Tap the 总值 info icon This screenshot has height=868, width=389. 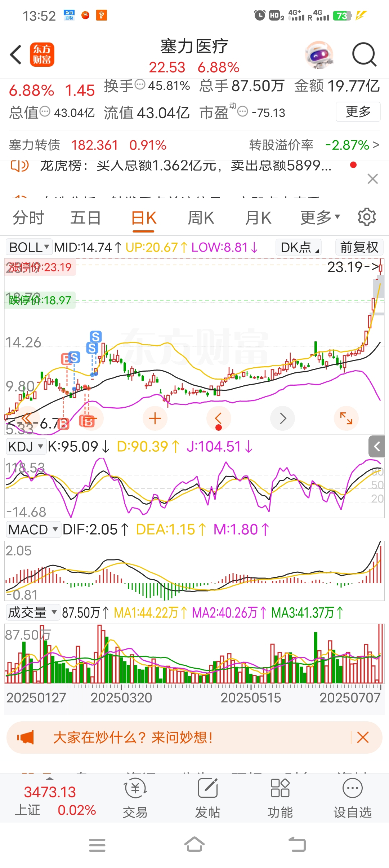click(x=45, y=112)
